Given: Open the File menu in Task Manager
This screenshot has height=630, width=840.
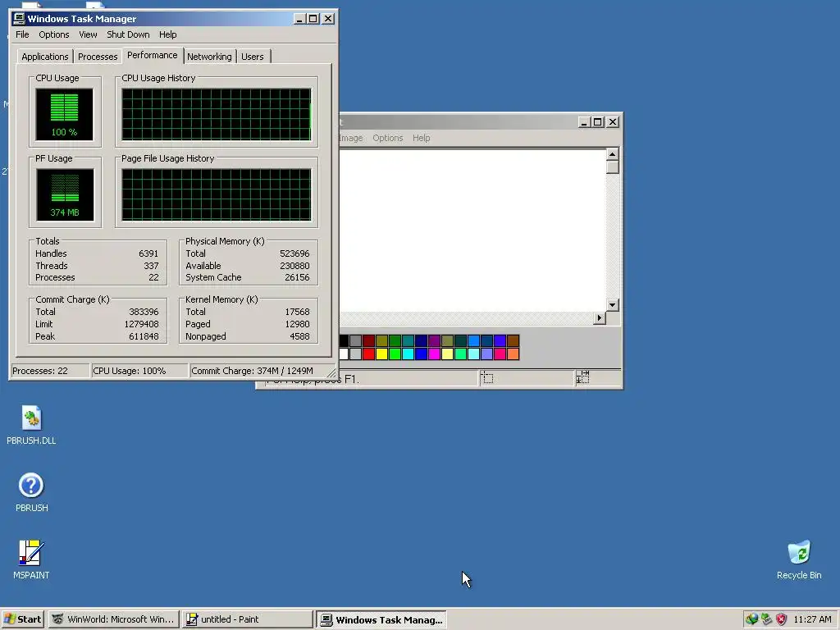Looking at the screenshot, I should click(22, 34).
